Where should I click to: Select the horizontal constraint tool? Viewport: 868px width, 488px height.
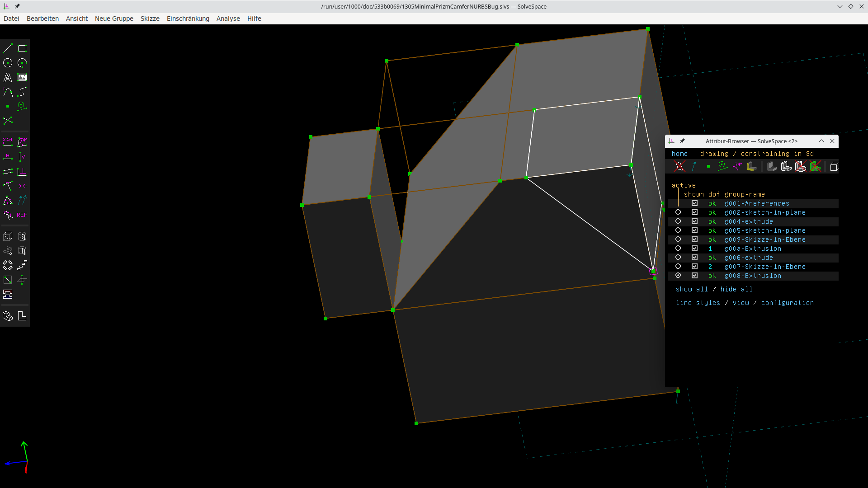[7, 157]
